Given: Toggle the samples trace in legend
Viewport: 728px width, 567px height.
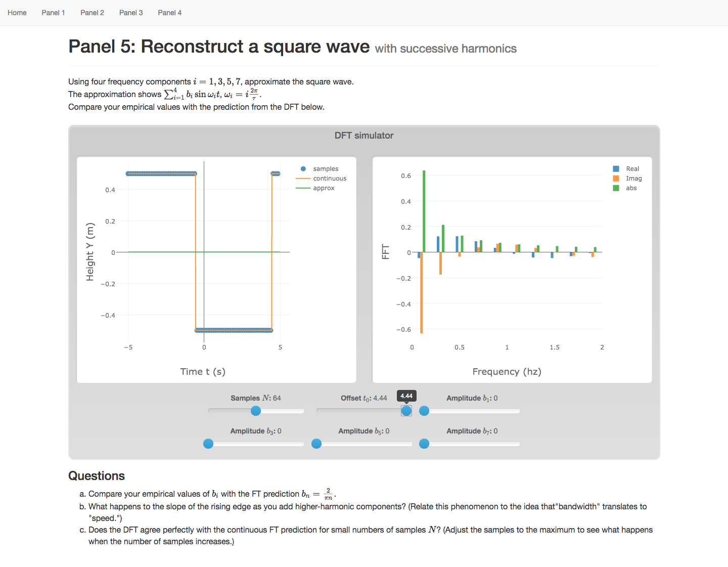Looking at the screenshot, I should click(x=325, y=169).
